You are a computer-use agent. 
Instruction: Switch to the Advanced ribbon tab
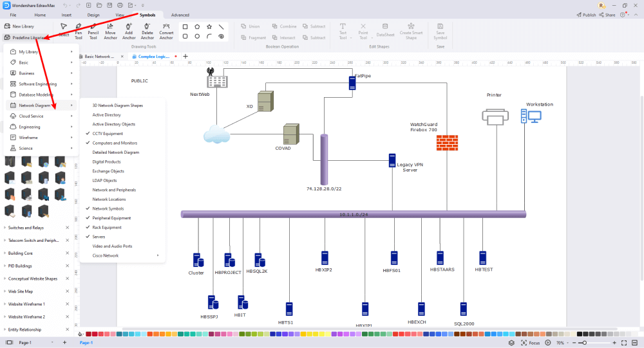pyautogui.click(x=180, y=15)
